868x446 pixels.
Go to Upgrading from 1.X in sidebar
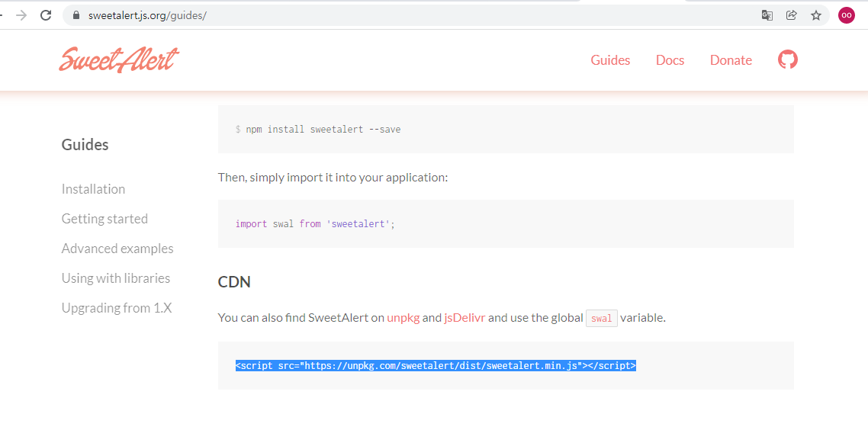tap(117, 308)
